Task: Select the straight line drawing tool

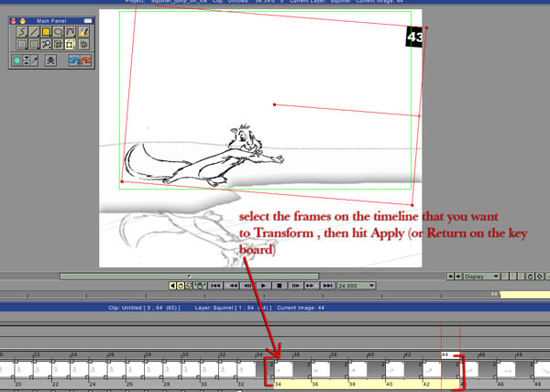Action: pos(34,32)
